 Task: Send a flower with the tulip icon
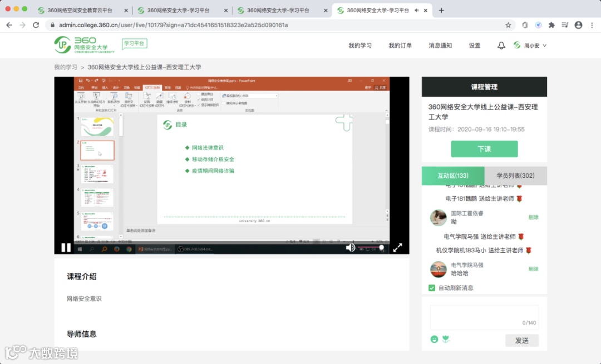pyautogui.click(x=446, y=339)
